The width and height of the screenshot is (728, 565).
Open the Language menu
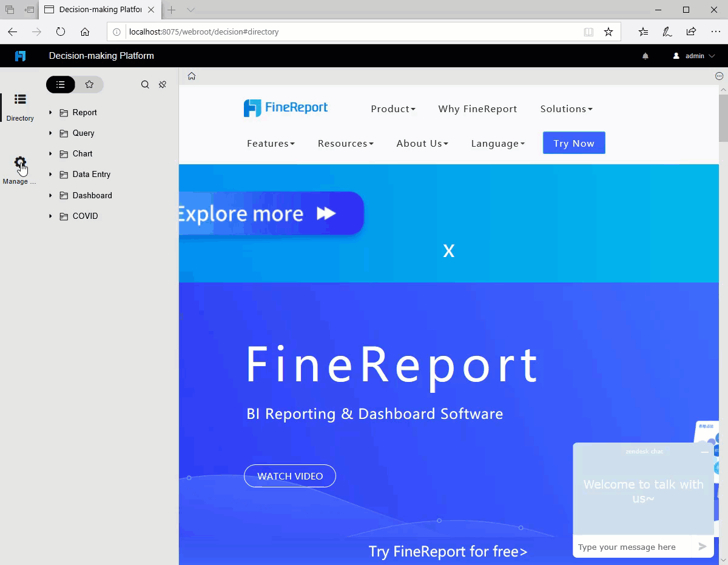click(497, 143)
